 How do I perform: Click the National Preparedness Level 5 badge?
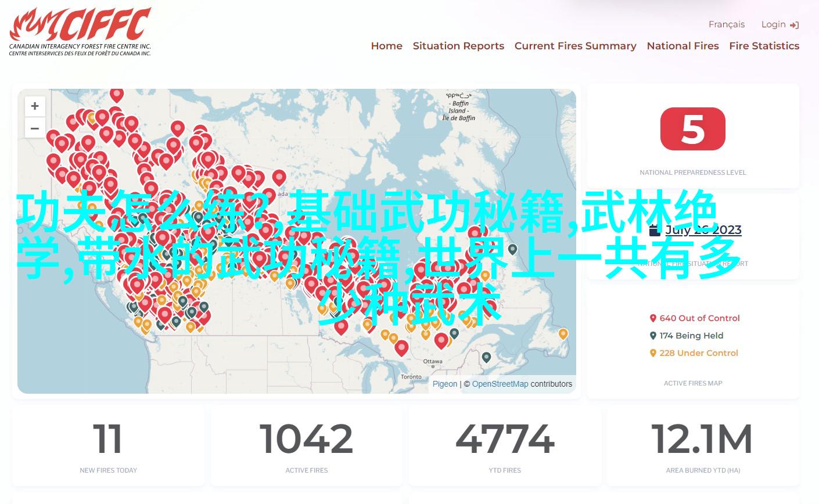pos(692,129)
